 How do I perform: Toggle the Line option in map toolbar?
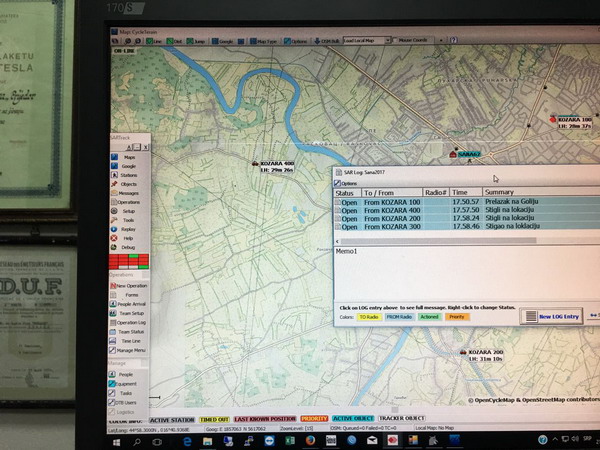[153, 41]
